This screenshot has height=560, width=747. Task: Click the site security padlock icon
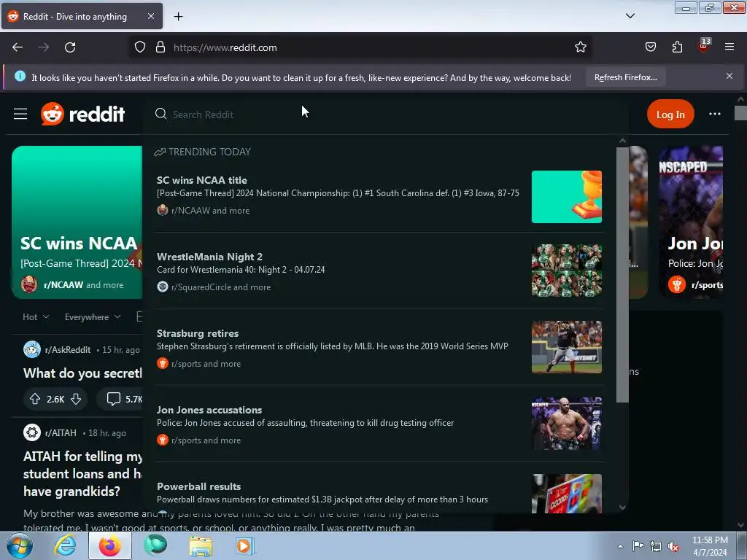click(160, 47)
